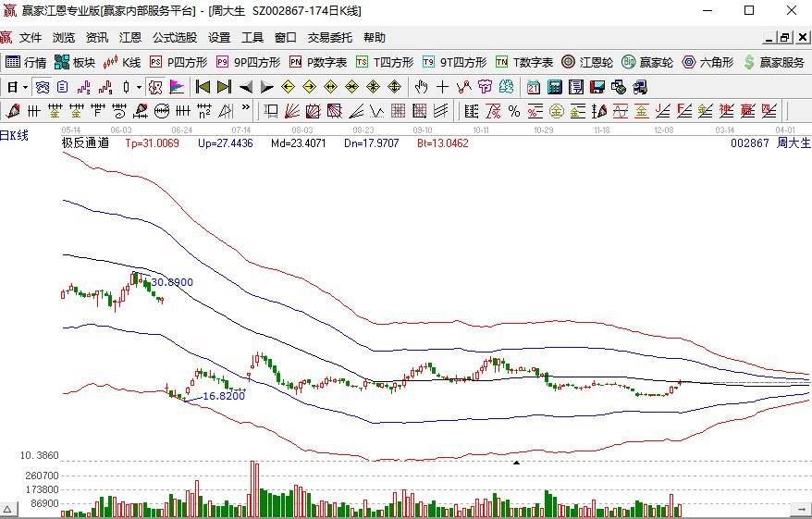Click the 30.8900 price high label
This screenshot has height=519, width=812.
tap(172, 282)
